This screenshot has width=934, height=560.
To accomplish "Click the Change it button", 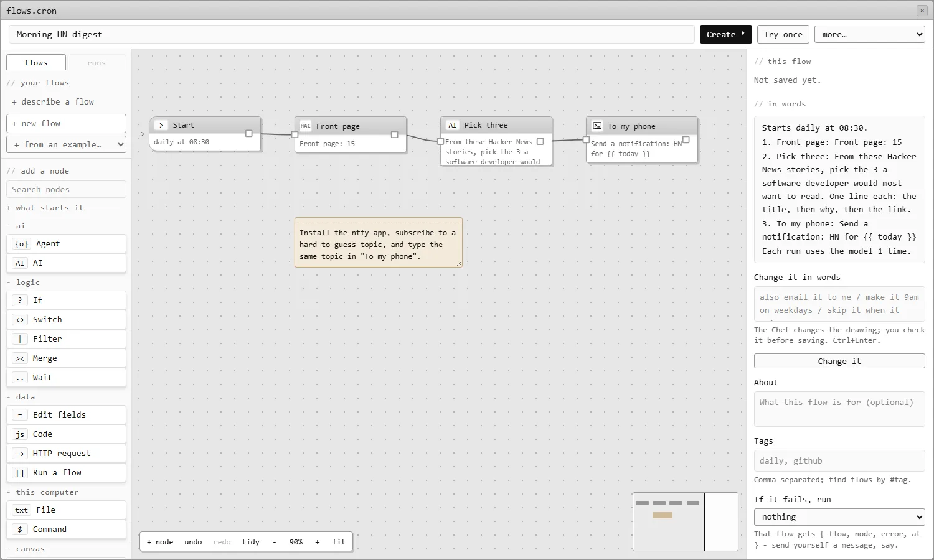I will tap(839, 362).
